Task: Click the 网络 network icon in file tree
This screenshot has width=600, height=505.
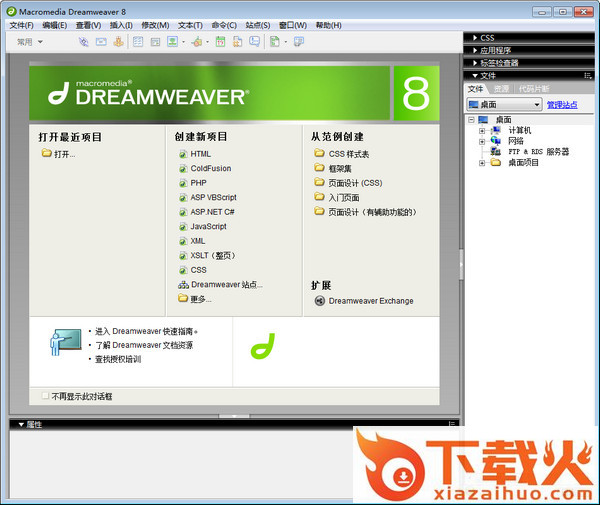Action: [496, 141]
